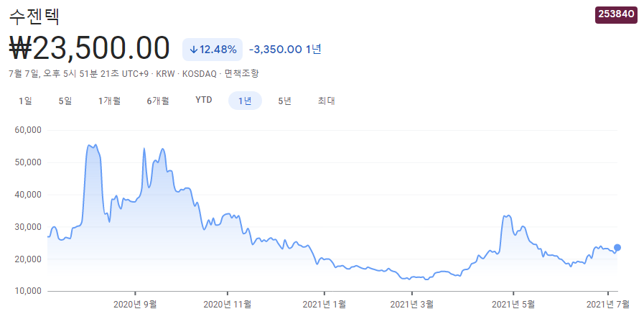Screen dimensions: 644x319
Task: Select the 1일 time range tab
Action: [25, 101]
